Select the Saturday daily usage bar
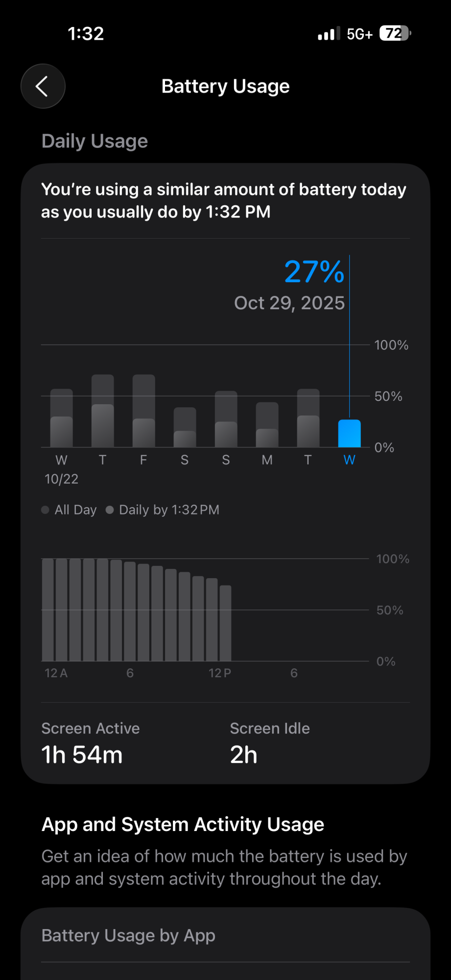 coord(185,428)
